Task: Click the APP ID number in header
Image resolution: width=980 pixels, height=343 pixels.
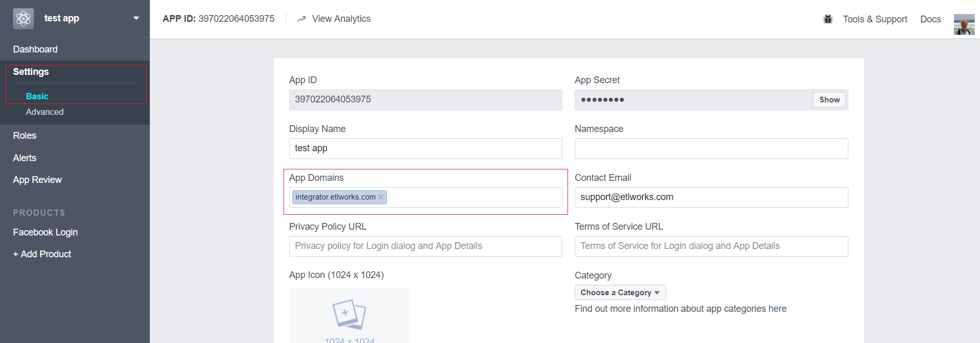Action: click(x=236, y=19)
